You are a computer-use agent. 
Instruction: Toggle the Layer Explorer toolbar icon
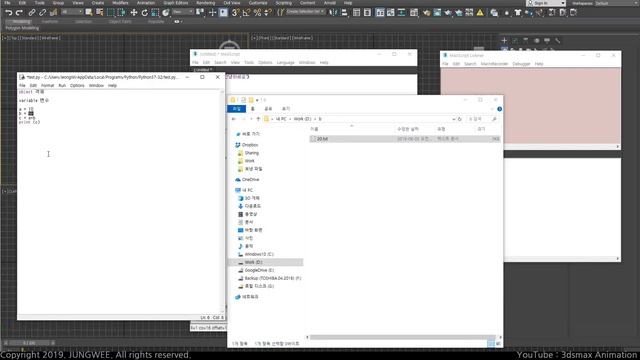pos(367,13)
